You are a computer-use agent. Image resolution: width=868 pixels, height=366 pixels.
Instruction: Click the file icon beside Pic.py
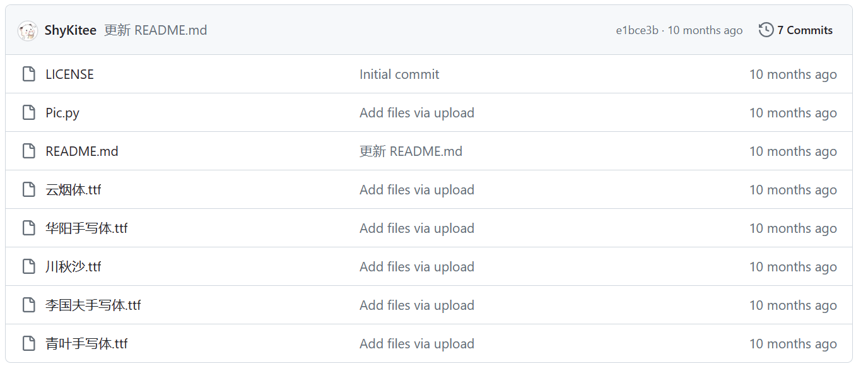29,113
